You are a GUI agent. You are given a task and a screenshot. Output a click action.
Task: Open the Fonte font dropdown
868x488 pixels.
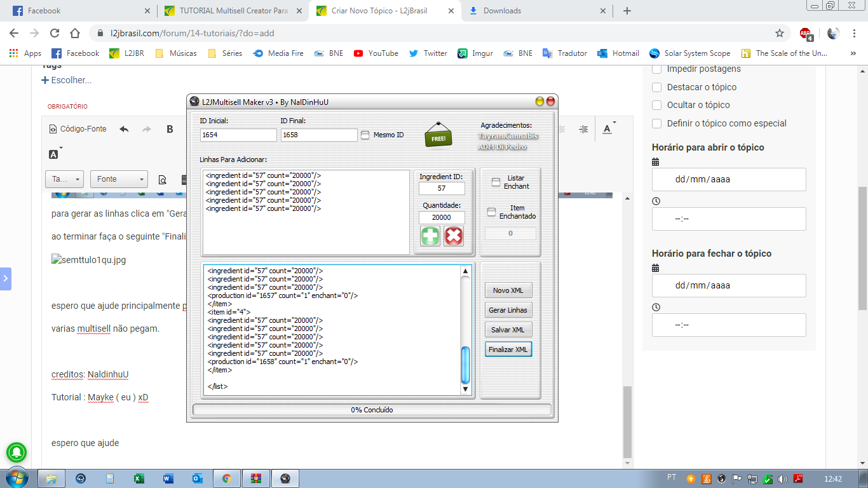click(x=119, y=179)
